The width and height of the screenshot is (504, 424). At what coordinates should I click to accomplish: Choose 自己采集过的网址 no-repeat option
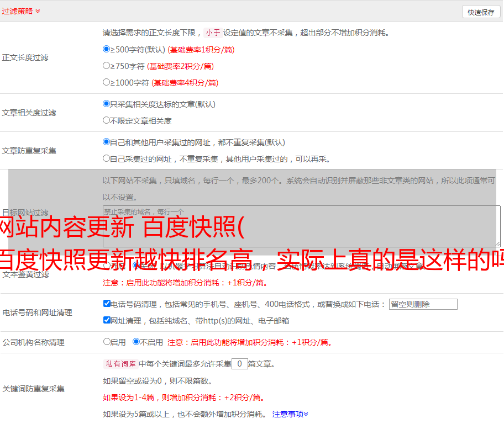click(x=107, y=158)
